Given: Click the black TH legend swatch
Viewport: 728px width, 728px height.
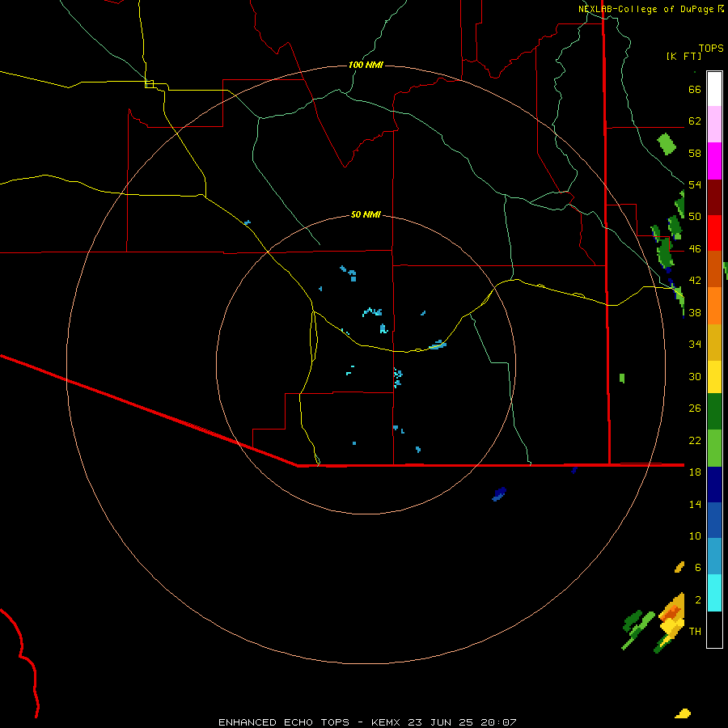Looking at the screenshot, I should coord(714,629).
